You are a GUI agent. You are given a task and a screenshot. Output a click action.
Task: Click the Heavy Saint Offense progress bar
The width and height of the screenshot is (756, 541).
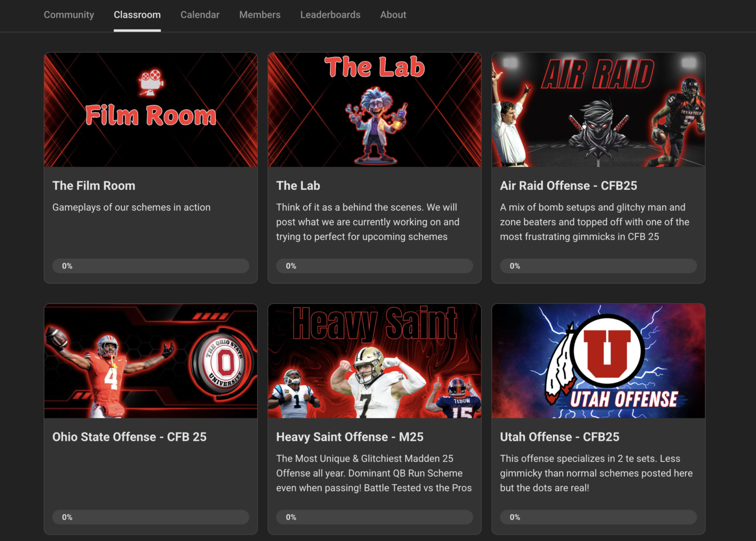[x=374, y=517]
